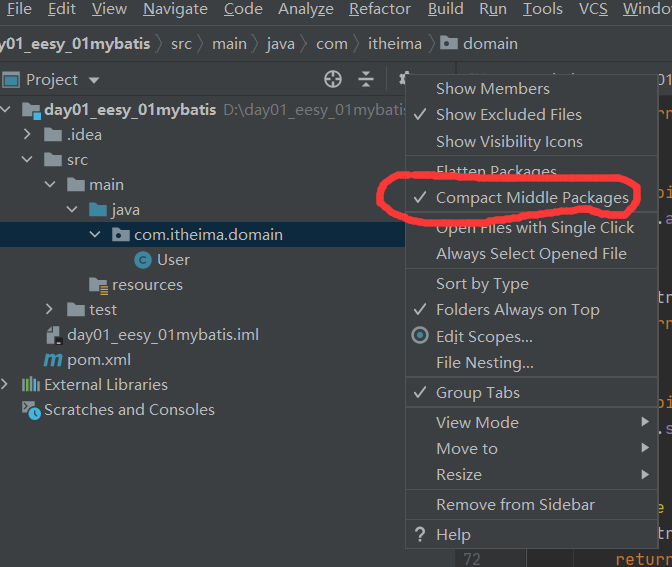Image resolution: width=672 pixels, height=567 pixels.
Task: Open the Project view dropdown arrow
Action: (x=94, y=80)
